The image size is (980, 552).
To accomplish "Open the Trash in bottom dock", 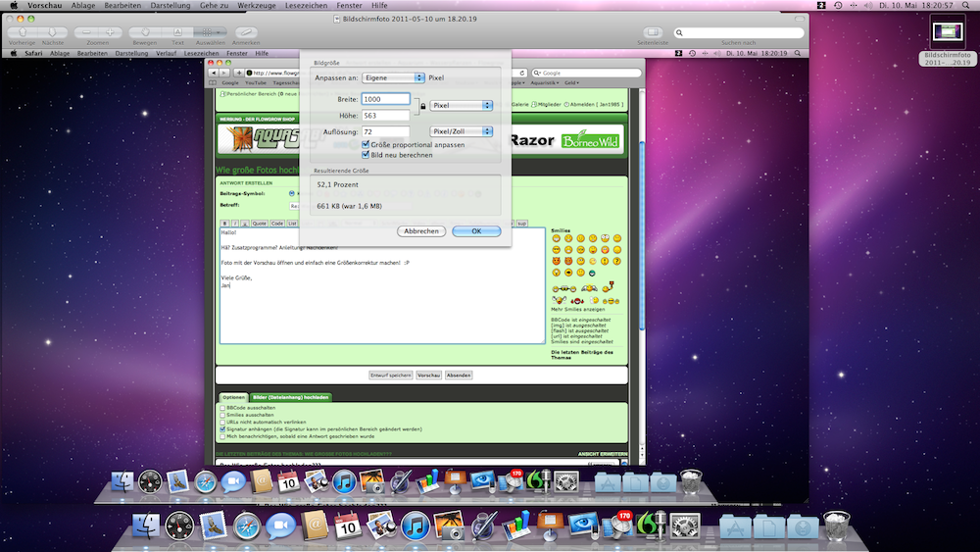I will coord(837,526).
